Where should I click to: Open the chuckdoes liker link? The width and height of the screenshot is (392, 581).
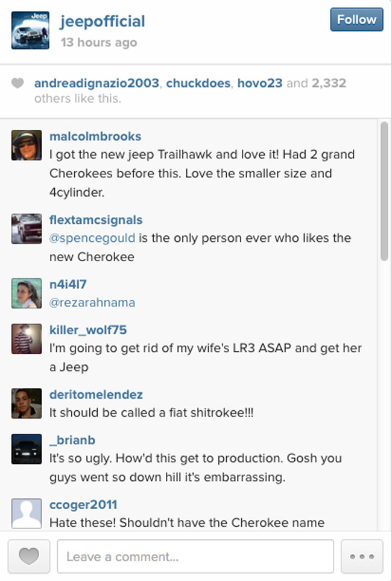[198, 83]
